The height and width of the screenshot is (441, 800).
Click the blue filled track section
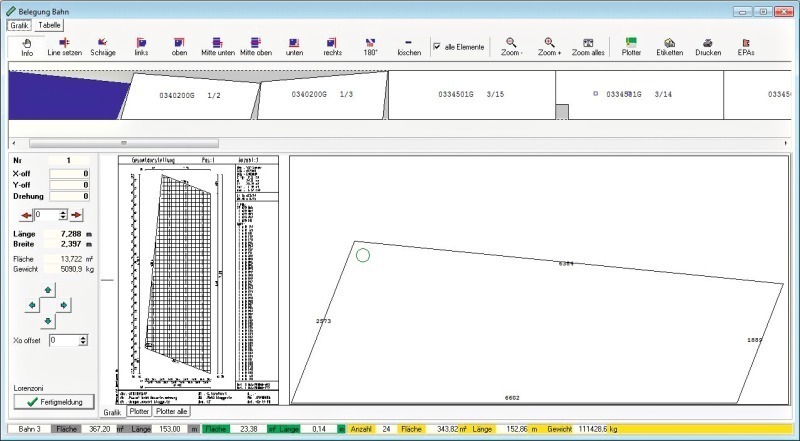[64, 97]
